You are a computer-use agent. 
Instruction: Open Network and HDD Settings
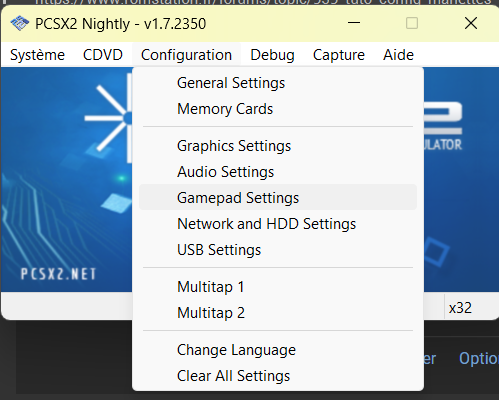pos(278,223)
